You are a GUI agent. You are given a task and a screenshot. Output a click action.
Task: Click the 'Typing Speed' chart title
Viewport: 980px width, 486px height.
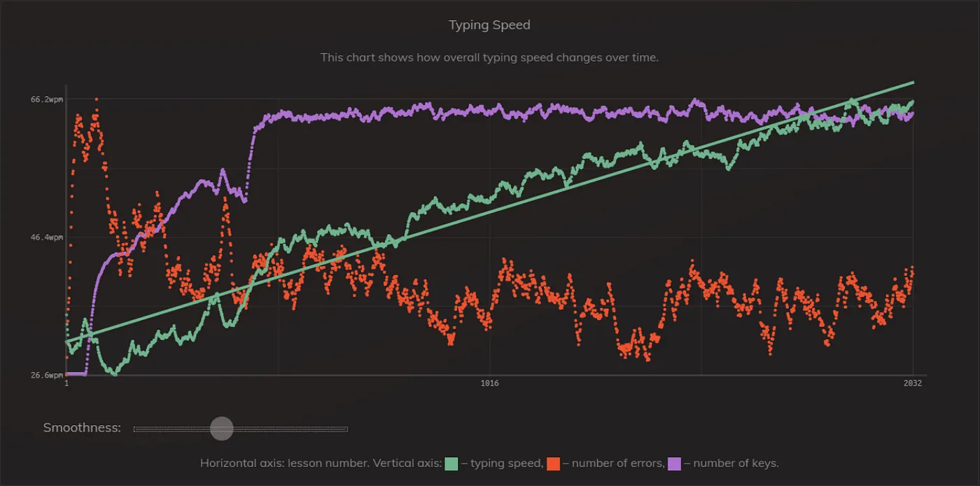(489, 25)
